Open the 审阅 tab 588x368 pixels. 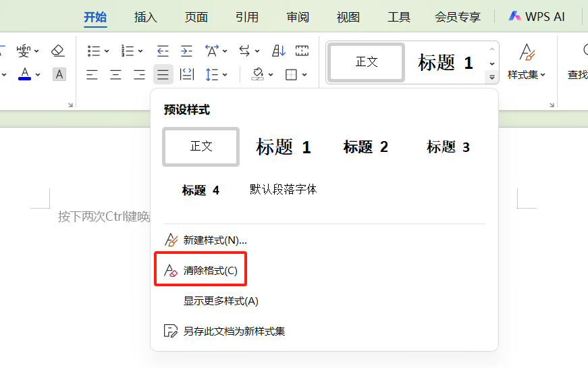[x=297, y=17]
